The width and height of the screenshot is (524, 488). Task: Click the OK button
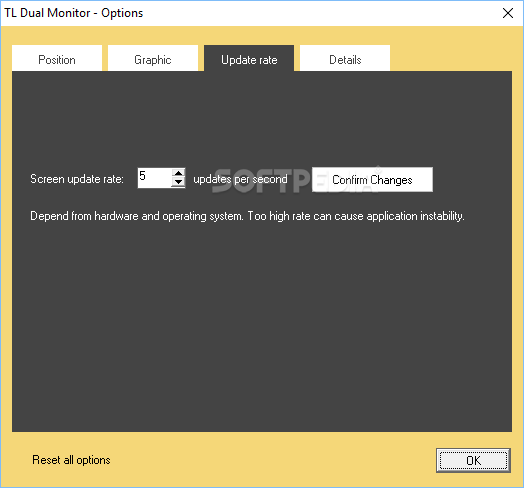[473, 461]
